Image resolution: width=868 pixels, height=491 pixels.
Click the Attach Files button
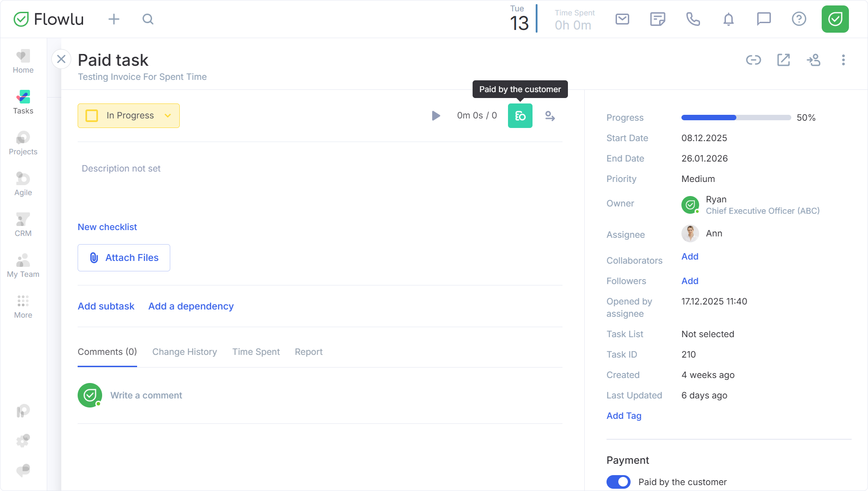click(124, 258)
